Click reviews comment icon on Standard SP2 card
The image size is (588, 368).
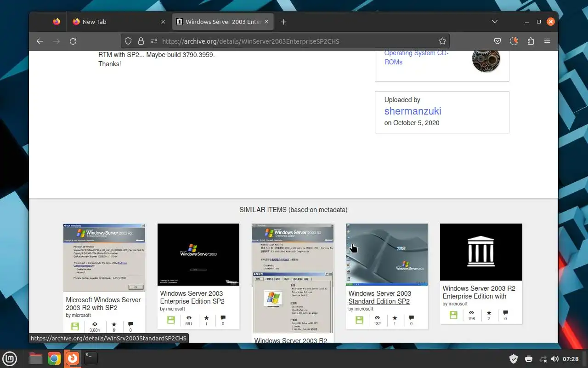[411, 317]
